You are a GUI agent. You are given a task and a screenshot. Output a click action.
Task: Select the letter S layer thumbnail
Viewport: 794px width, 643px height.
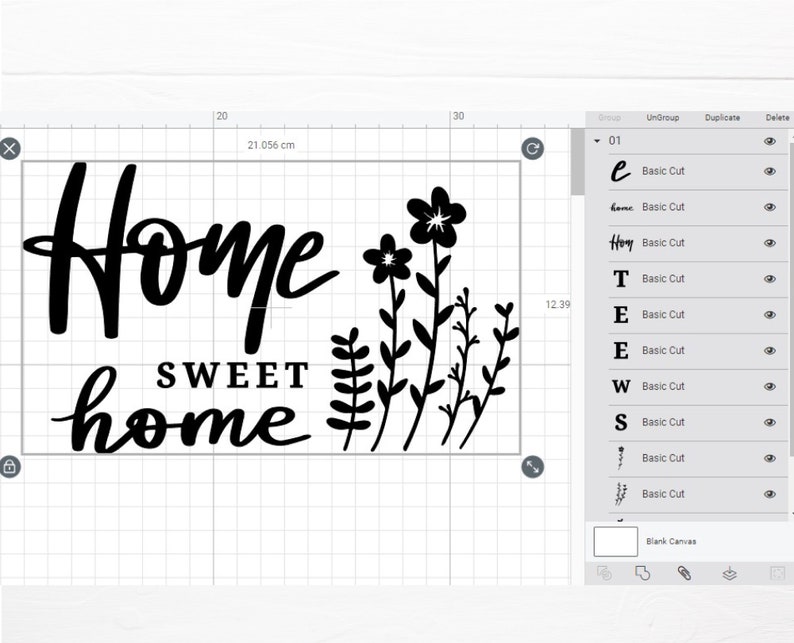(x=621, y=422)
